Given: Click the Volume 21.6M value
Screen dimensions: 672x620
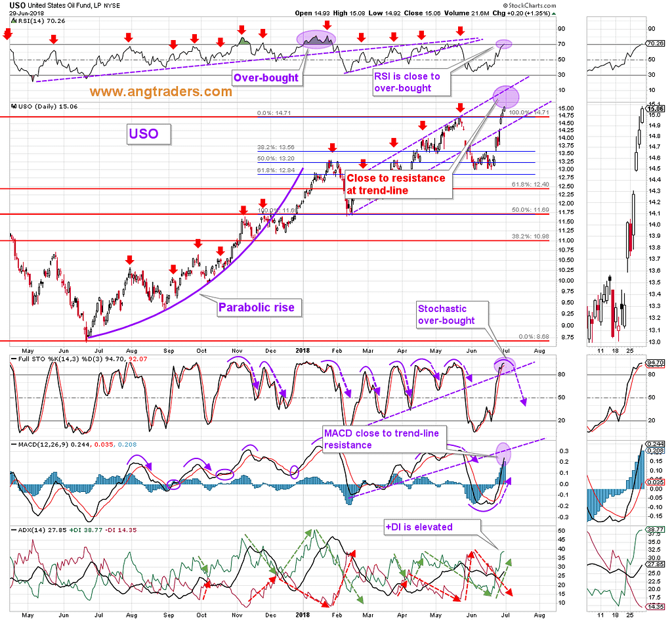Looking at the screenshot, I should tap(467, 13).
